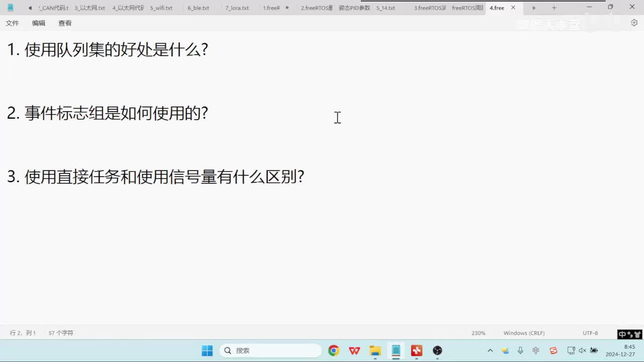
Task: Open OBS Studio from the taskbar
Action: click(437, 350)
